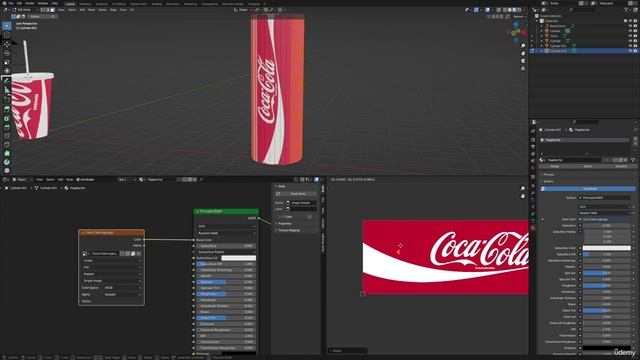Switch to the Texture Paint workspace tab
The height and width of the screenshot is (360, 640).
tap(139, 4)
